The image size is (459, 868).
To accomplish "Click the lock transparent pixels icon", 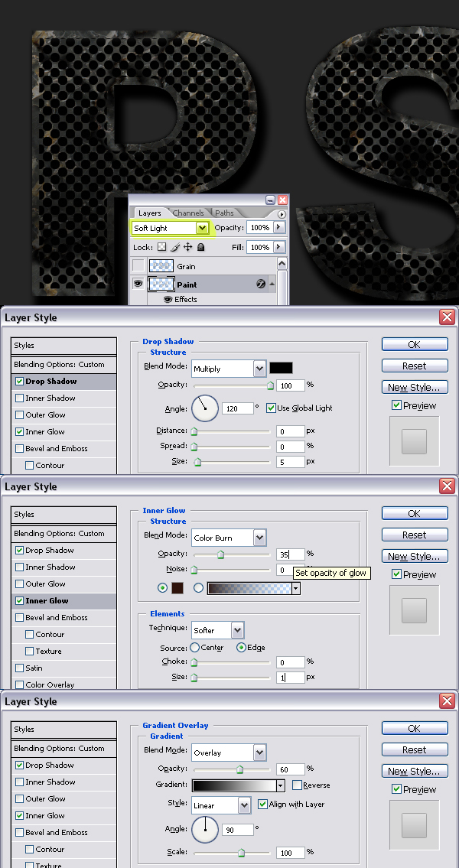I will click(161, 247).
